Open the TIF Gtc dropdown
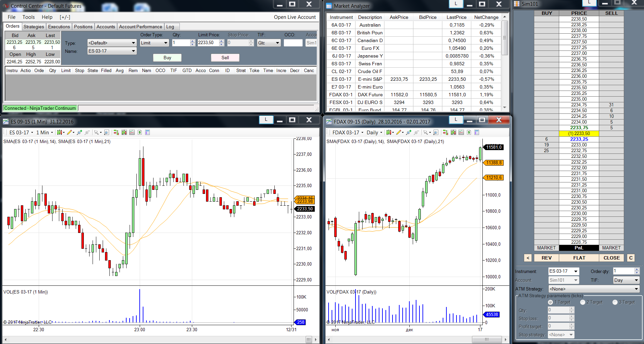 269,43
